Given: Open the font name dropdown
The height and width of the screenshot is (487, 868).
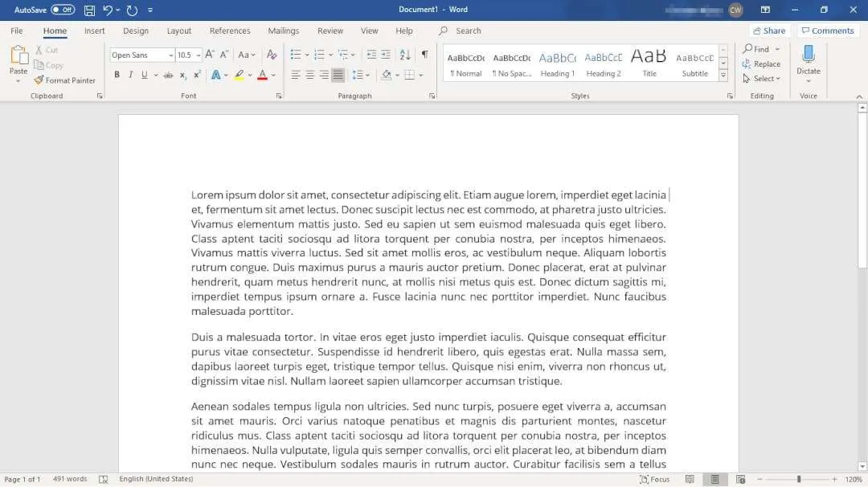Looking at the screenshot, I should click(x=170, y=55).
